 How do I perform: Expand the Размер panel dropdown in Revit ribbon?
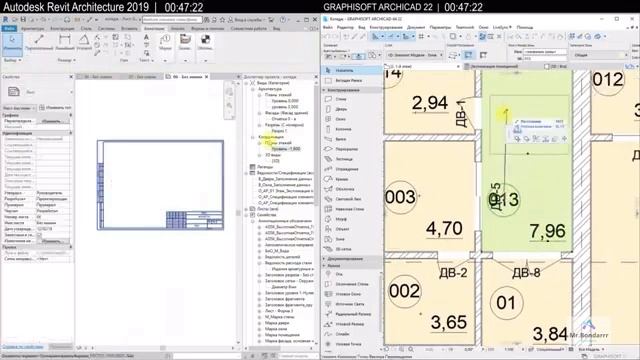[67, 60]
